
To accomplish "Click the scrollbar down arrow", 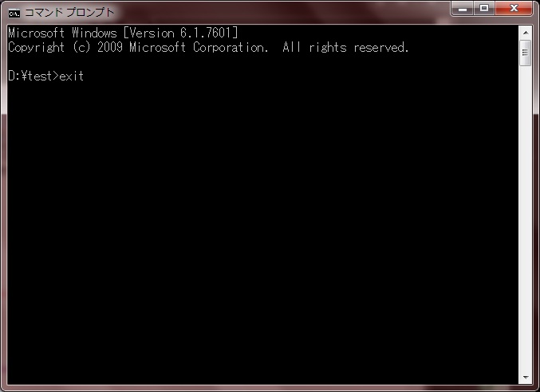I will coord(525,377).
